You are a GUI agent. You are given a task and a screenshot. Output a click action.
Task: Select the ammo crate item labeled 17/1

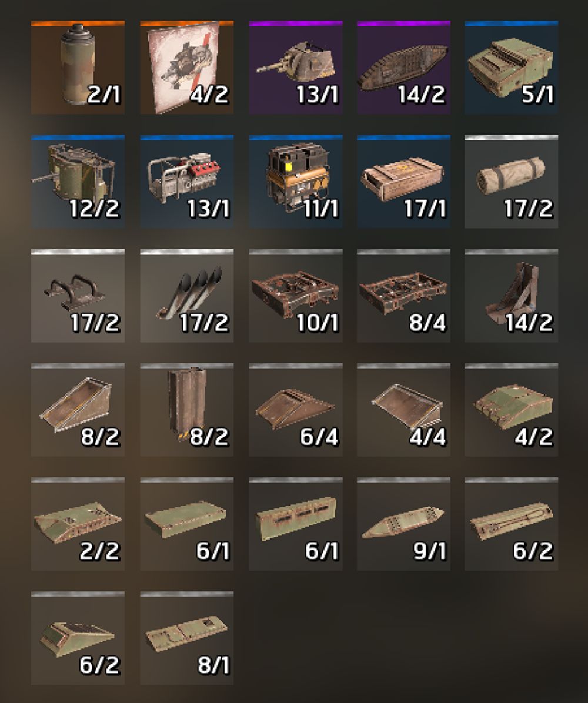coord(403,182)
